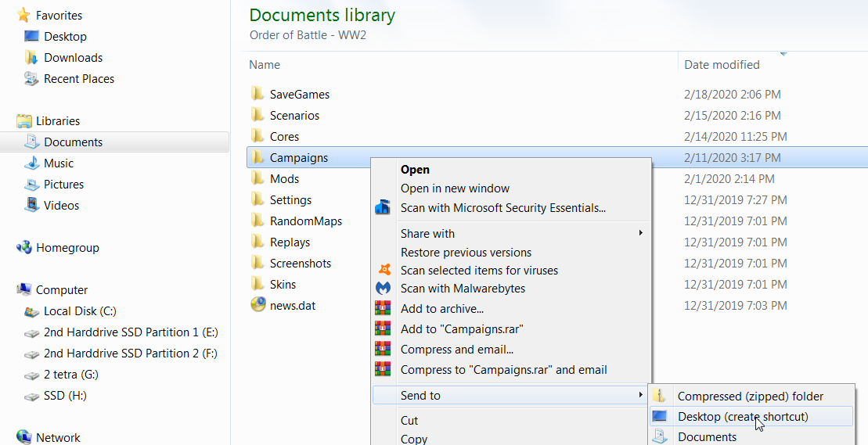This screenshot has height=445, width=868.
Task: Choose Add to archive...
Action: [x=442, y=309]
